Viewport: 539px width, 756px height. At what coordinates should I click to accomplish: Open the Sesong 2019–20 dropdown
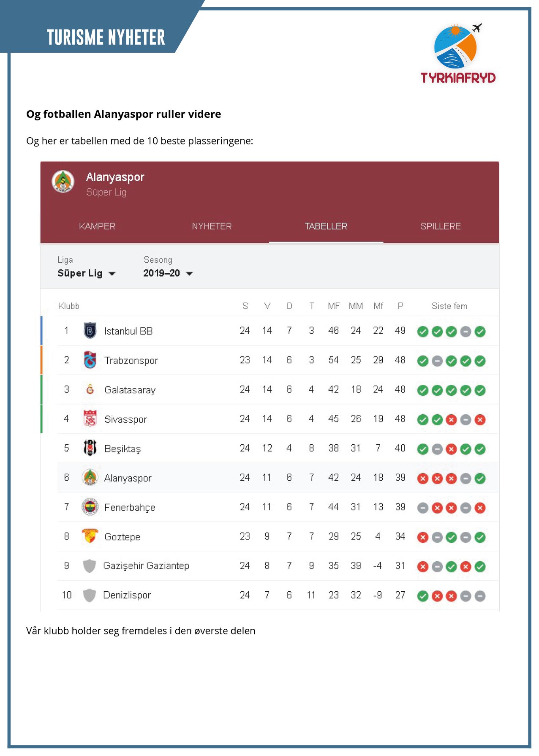tap(168, 273)
